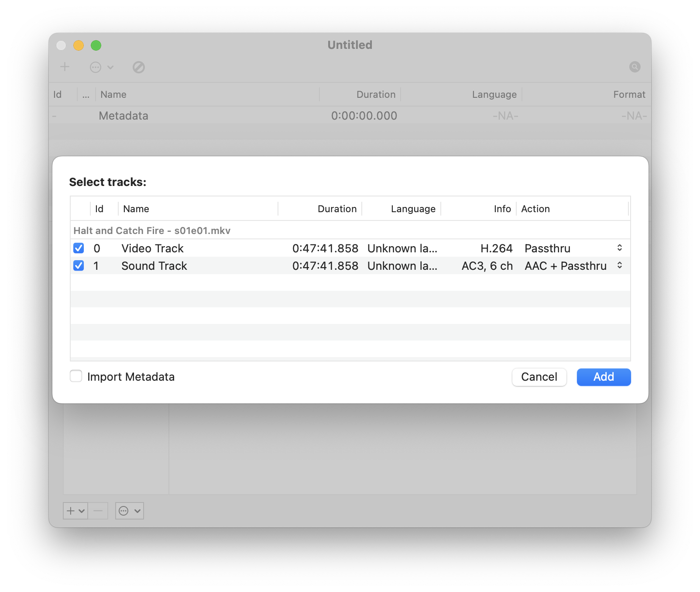
Task: Click the Name column header in track list
Action: [x=136, y=209]
